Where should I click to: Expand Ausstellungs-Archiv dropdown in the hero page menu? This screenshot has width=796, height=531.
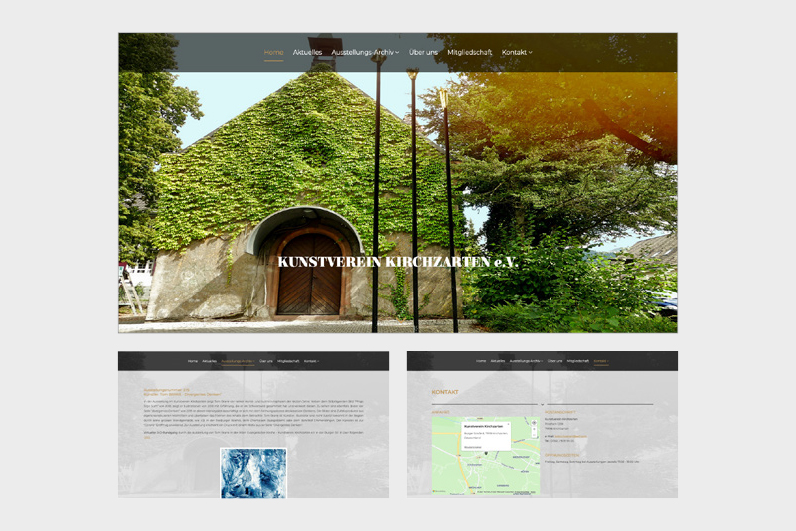365,52
